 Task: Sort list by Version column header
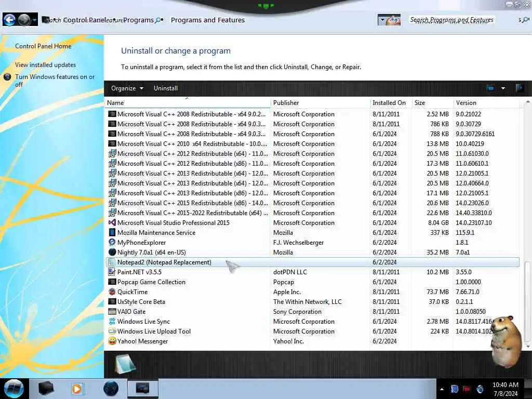(486, 103)
